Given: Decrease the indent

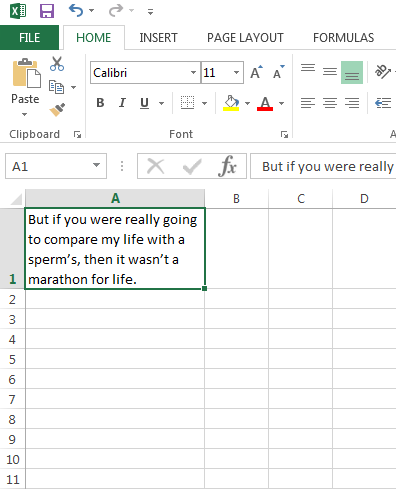Looking at the screenshot, I should click(383, 103).
